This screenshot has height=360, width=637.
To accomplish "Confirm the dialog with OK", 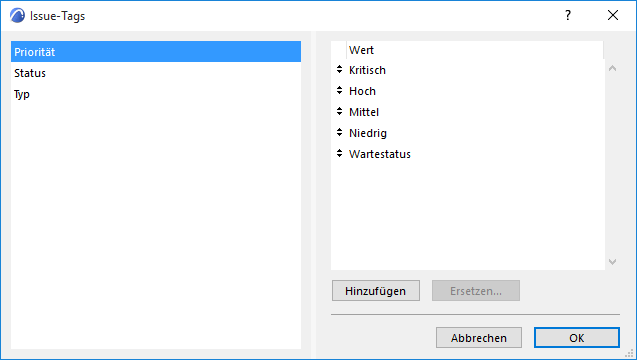I will 577,338.
